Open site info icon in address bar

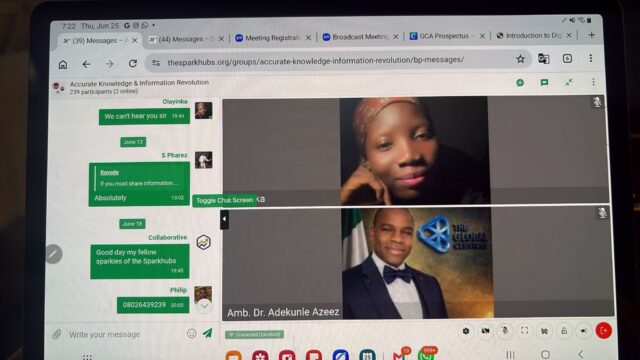point(156,63)
